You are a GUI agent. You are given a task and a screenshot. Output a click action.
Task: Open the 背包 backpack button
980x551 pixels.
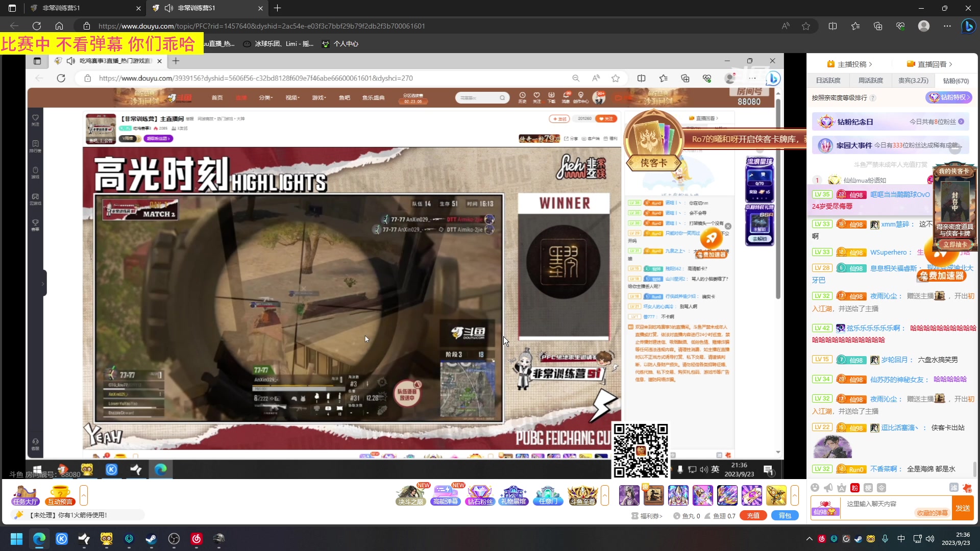point(785,516)
